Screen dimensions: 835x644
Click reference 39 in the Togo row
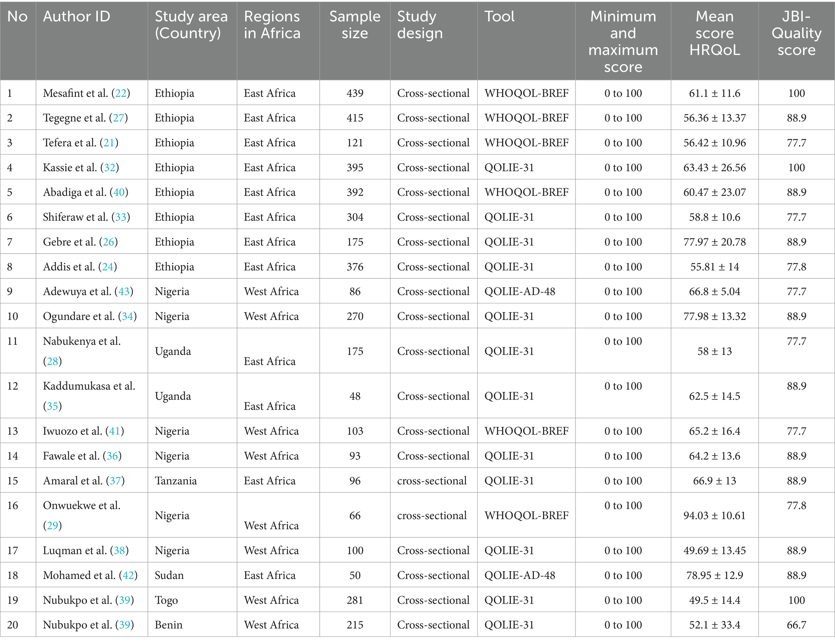pos(125,600)
